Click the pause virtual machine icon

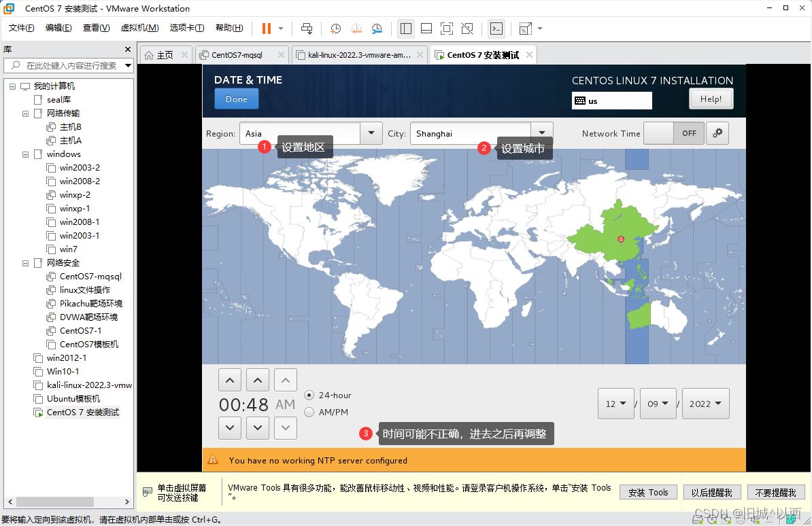tap(266, 29)
